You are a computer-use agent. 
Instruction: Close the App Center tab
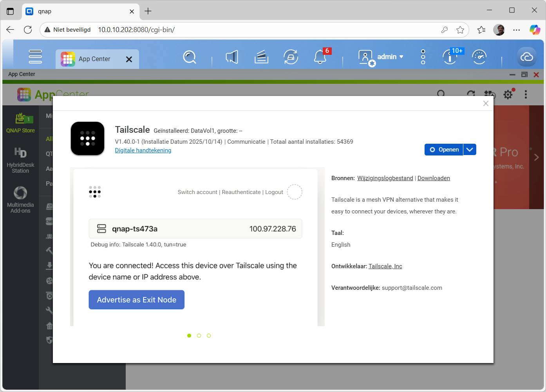[129, 59]
